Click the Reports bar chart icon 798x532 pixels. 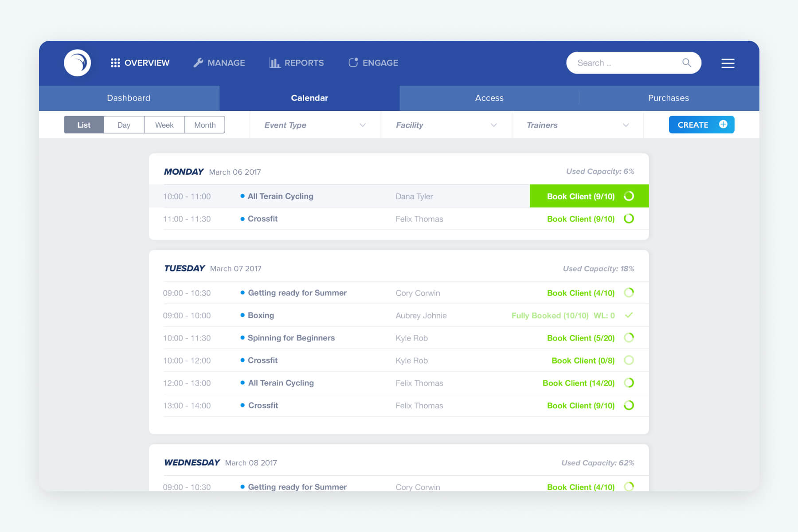point(274,63)
